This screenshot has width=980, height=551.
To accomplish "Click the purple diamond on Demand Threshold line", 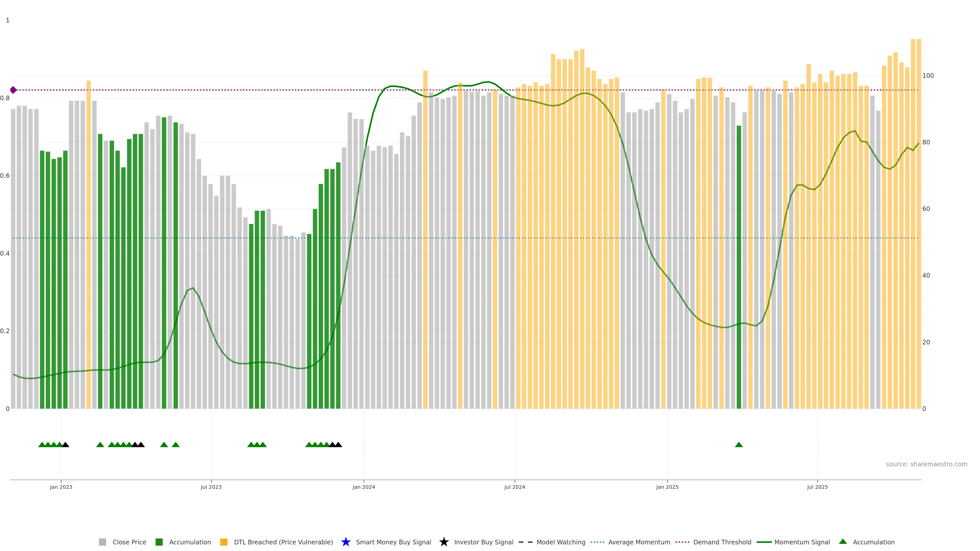I will point(13,90).
